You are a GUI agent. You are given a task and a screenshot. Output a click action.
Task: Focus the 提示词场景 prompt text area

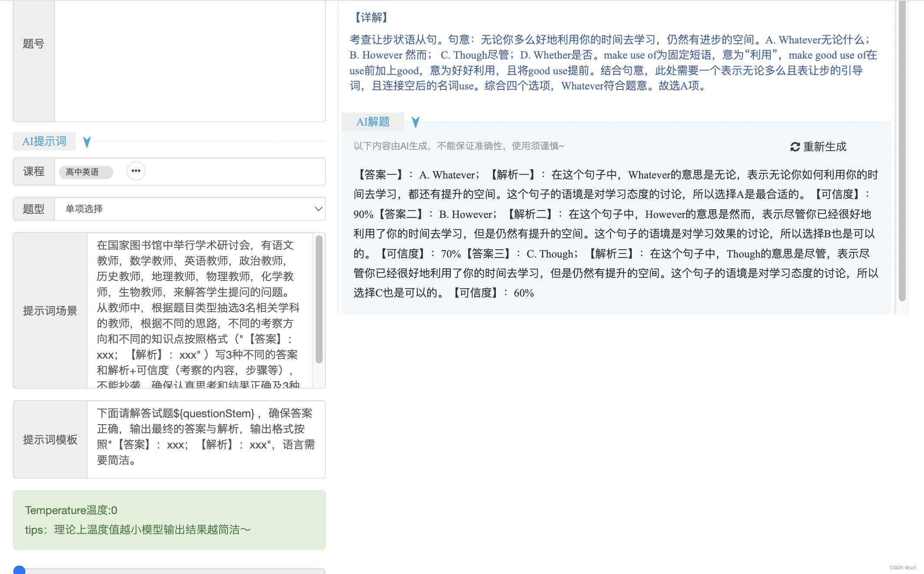(200, 310)
